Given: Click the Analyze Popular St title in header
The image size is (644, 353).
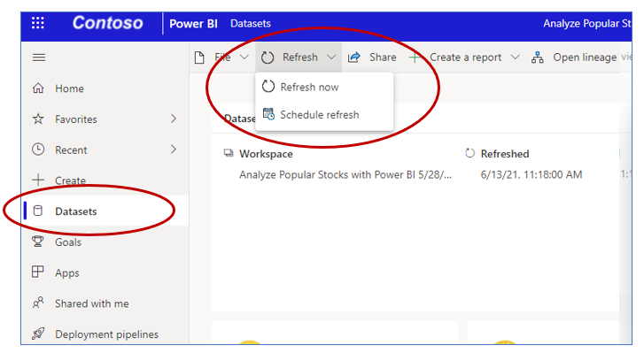Looking at the screenshot, I should tap(587, 23).
